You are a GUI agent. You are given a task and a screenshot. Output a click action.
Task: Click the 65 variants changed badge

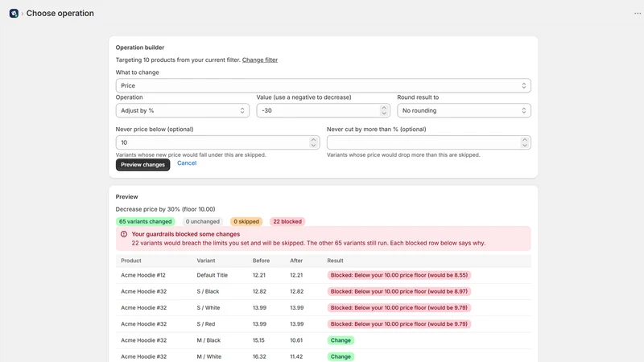(x=146, y=222)
